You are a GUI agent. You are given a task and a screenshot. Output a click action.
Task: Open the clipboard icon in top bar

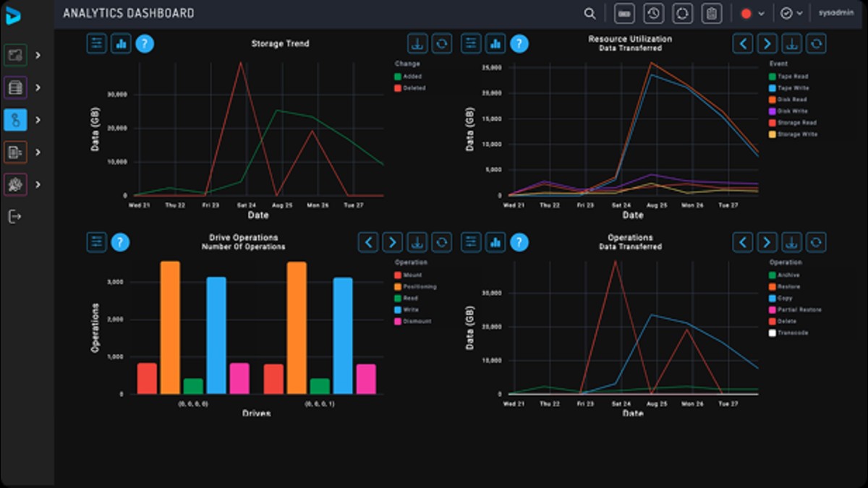point(712,13)
